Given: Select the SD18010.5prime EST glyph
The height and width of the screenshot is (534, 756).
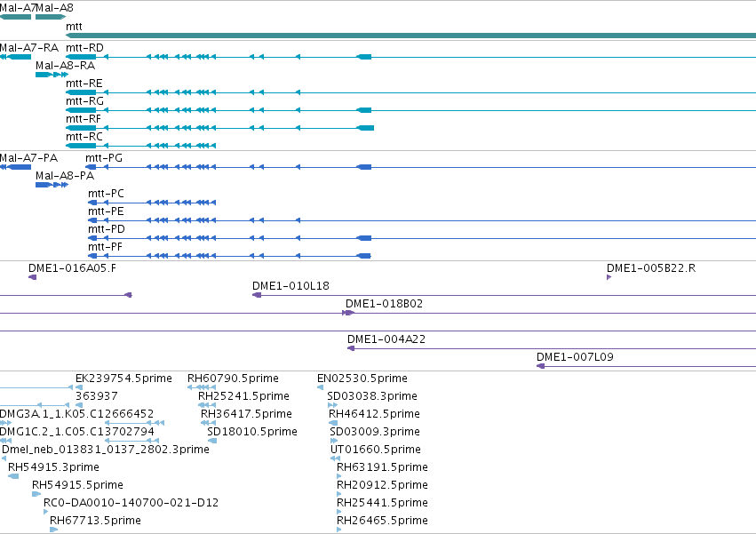Looking at the screenshot, I should coord(212,441).
